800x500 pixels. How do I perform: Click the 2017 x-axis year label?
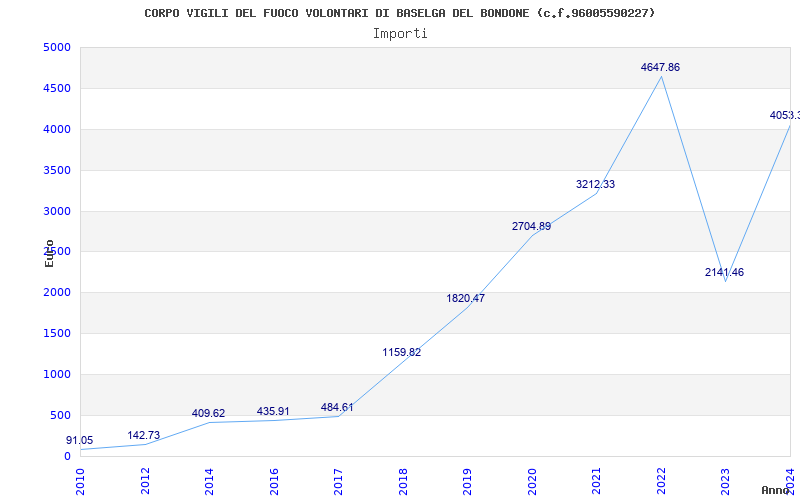pos(338,482)
